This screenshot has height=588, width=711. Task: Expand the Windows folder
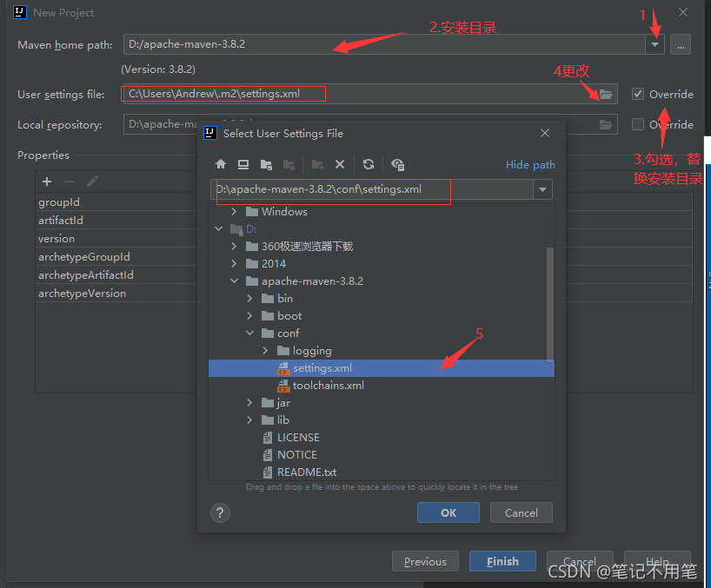(234, 211)
